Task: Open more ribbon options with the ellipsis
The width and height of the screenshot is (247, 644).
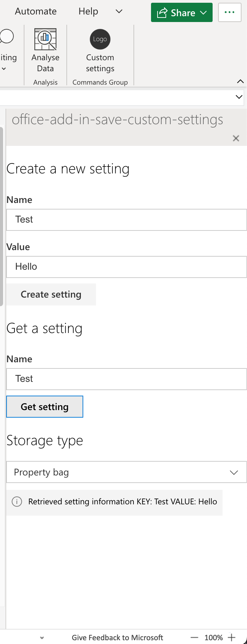Action: point(229,12)
